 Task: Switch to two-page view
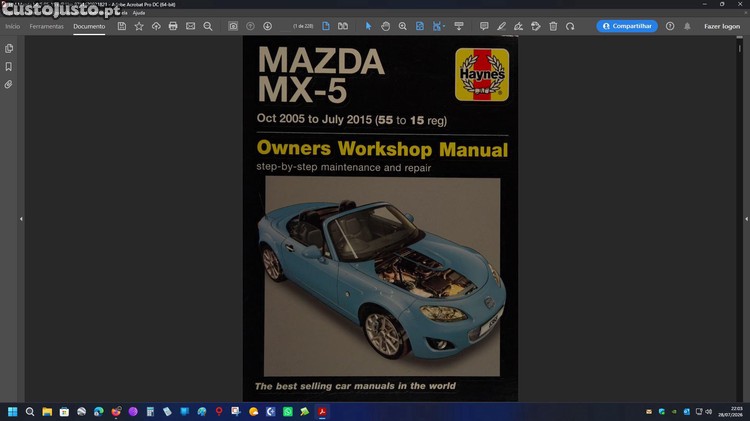[x=343, y=26]
